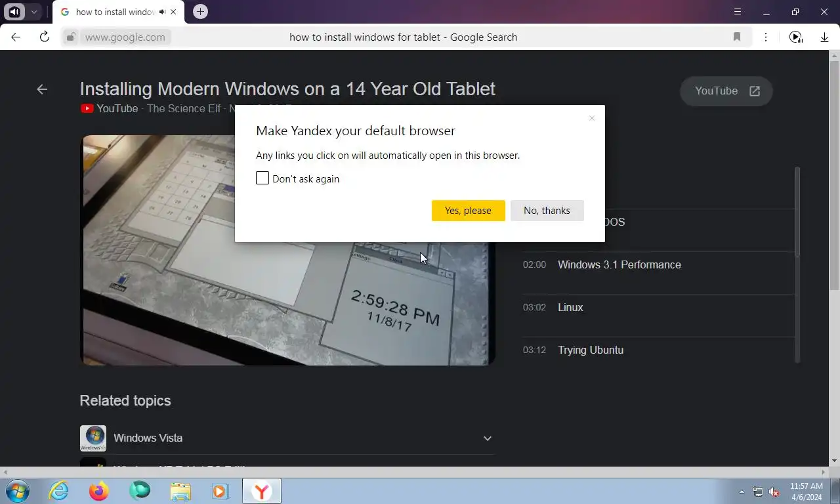Screen dimensions: 840x504
Task: Click the back arrow beside video title
Action: click(x=42, y=89)
